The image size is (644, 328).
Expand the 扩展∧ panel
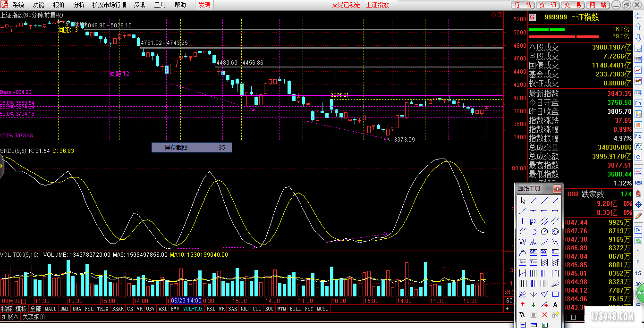coord(9,317)
